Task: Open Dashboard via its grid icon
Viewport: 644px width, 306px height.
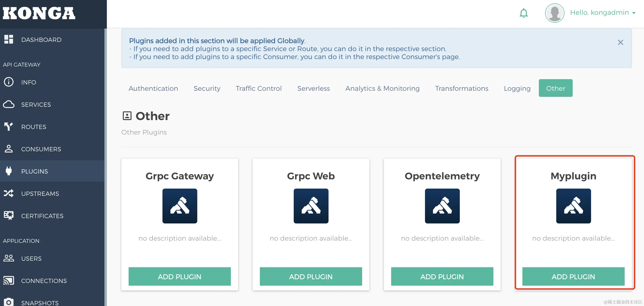Action: 9,39
